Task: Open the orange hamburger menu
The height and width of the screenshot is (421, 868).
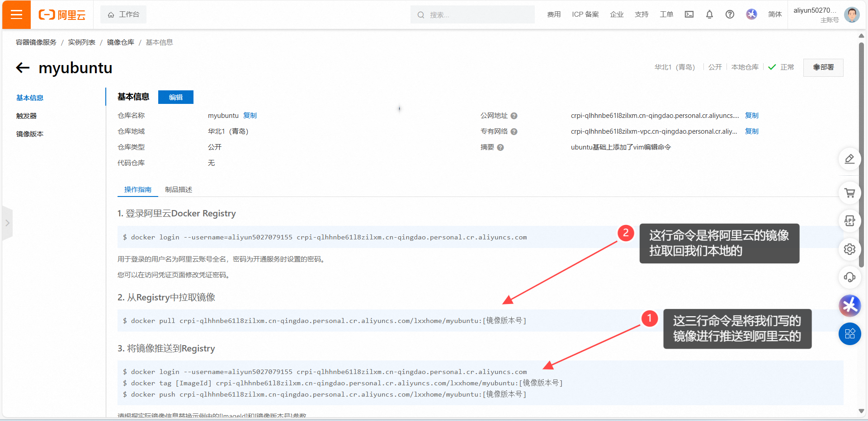Action: 16,14
